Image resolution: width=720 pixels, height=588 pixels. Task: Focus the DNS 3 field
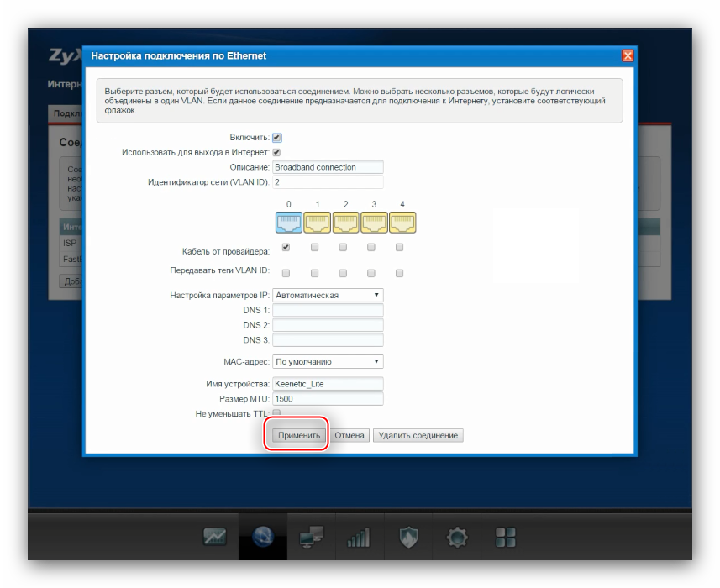[x=328, y=340]
